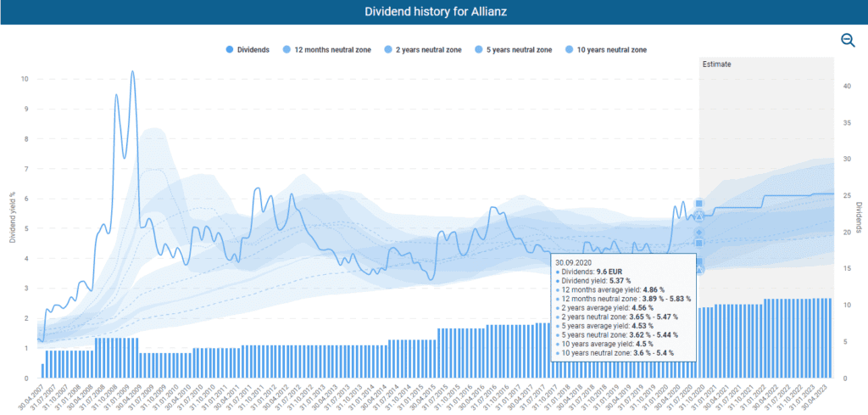Click the Dividend yield % axis title
This screenshot has height=415, width=868.
coord(12,218)
